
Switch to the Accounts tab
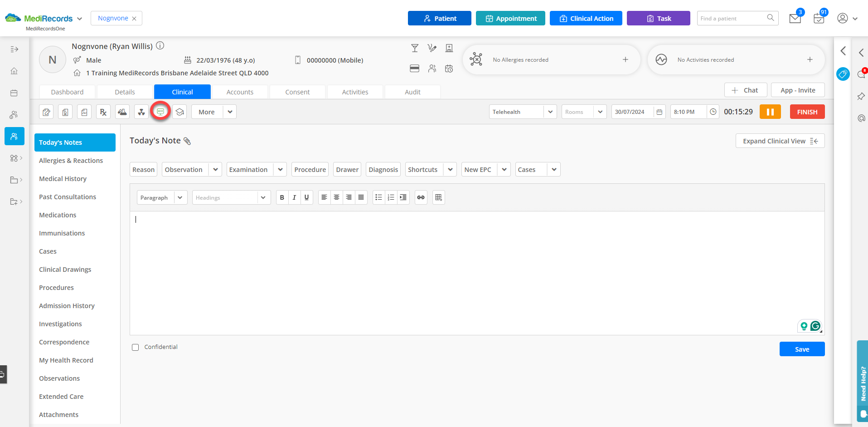(240, 92)
